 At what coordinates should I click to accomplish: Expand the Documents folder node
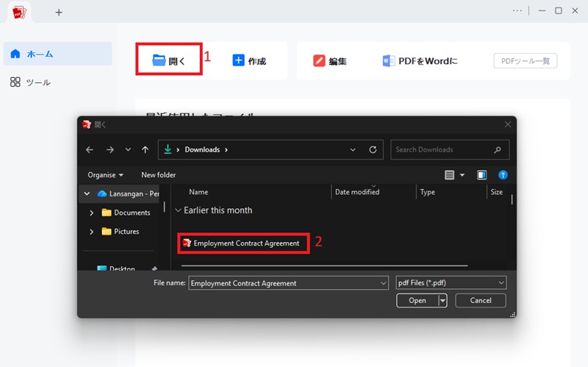[x=91, y=213]
